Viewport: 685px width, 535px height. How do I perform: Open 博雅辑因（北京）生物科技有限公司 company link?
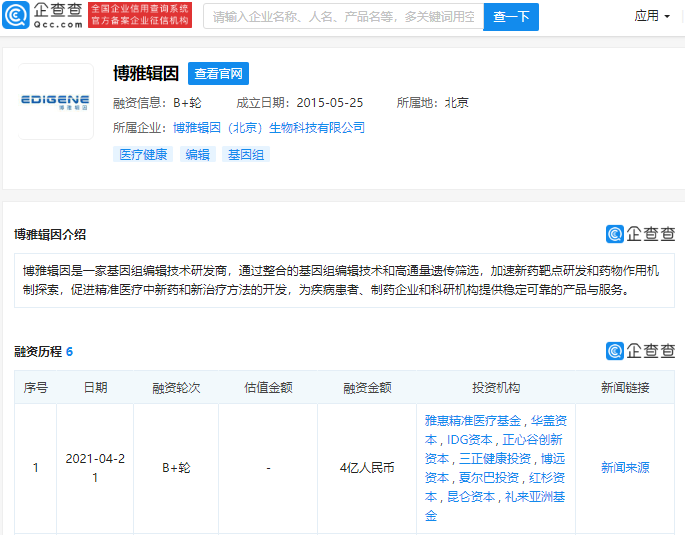269,128
